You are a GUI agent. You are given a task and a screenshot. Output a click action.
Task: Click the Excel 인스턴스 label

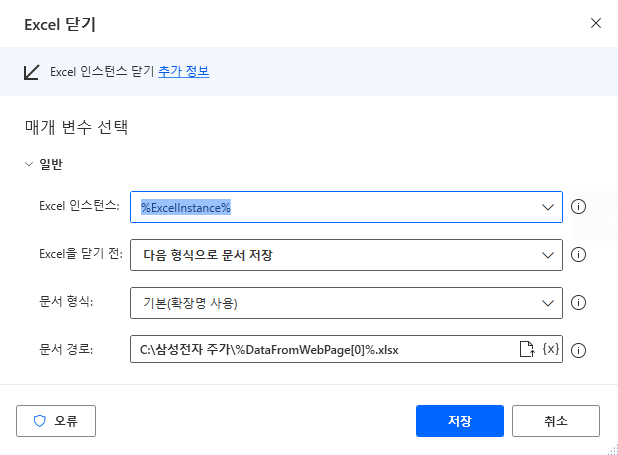click(79, 205)
